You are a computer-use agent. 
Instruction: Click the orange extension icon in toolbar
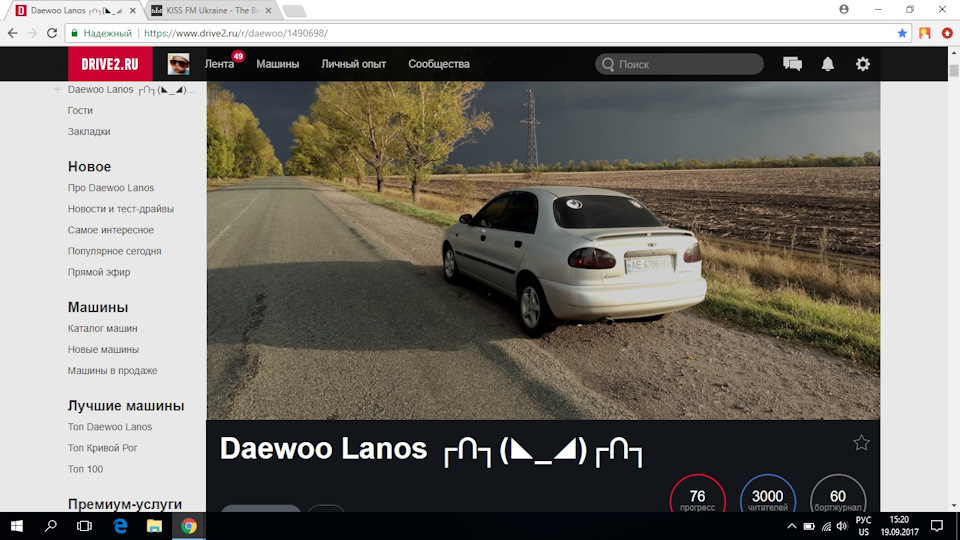(924, 33)
